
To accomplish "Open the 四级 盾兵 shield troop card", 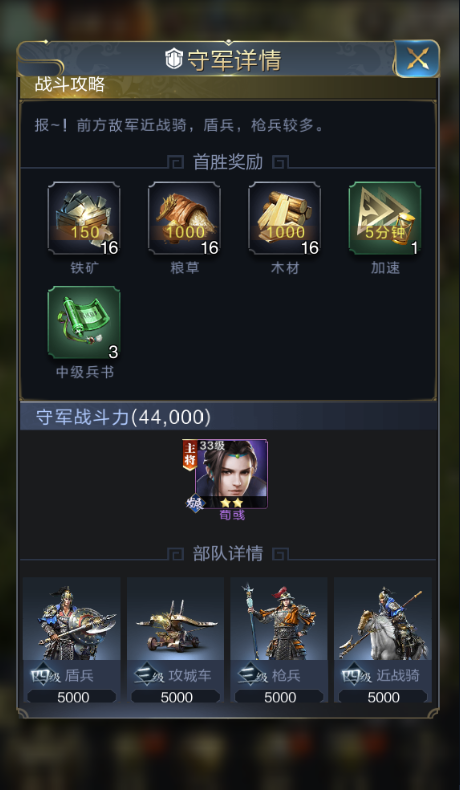I will 72,640.
